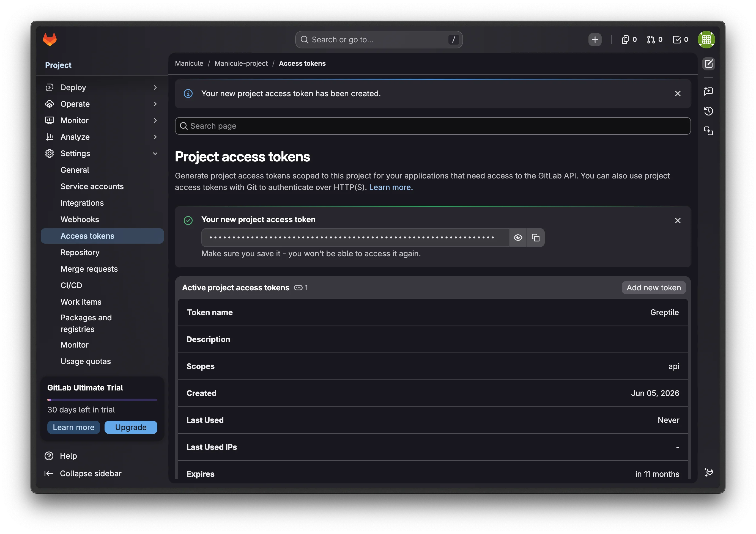The image size is (756, 534).
Task: Go to Integrations settings
Action: point(102,203)
